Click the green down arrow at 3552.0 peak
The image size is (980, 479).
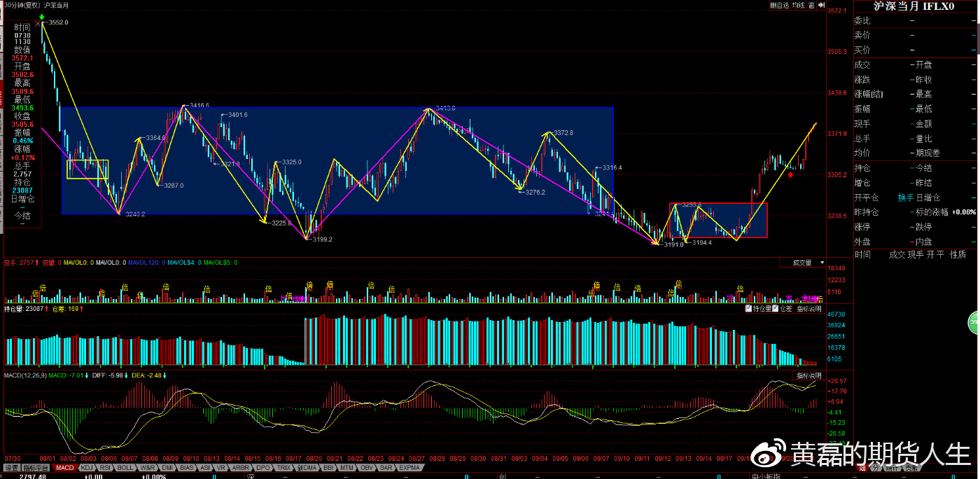pos(43,16)
